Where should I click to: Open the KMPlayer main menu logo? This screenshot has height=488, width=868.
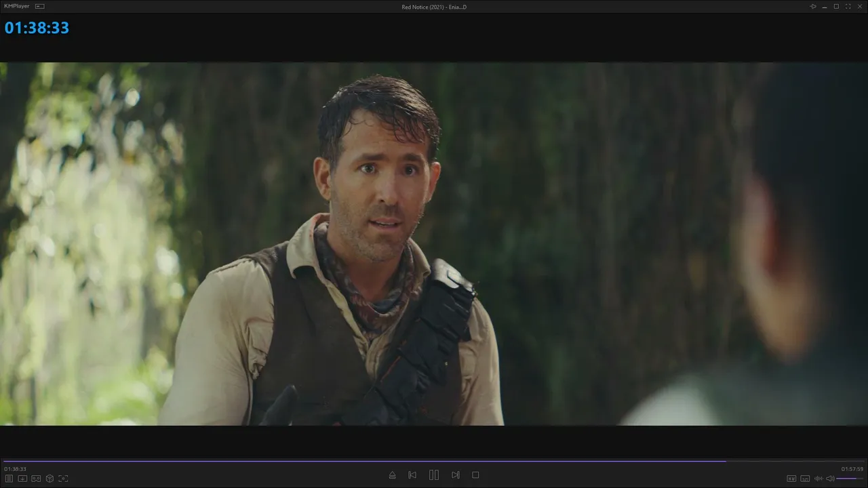point(18,7)
